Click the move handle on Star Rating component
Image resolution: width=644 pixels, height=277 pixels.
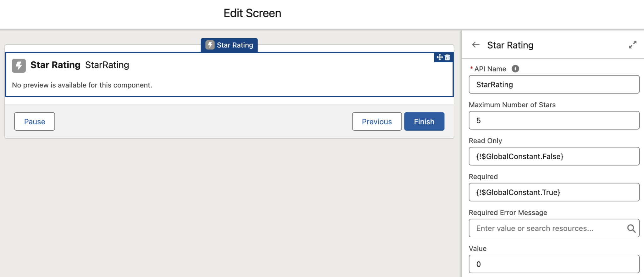[x=440, y=57]
